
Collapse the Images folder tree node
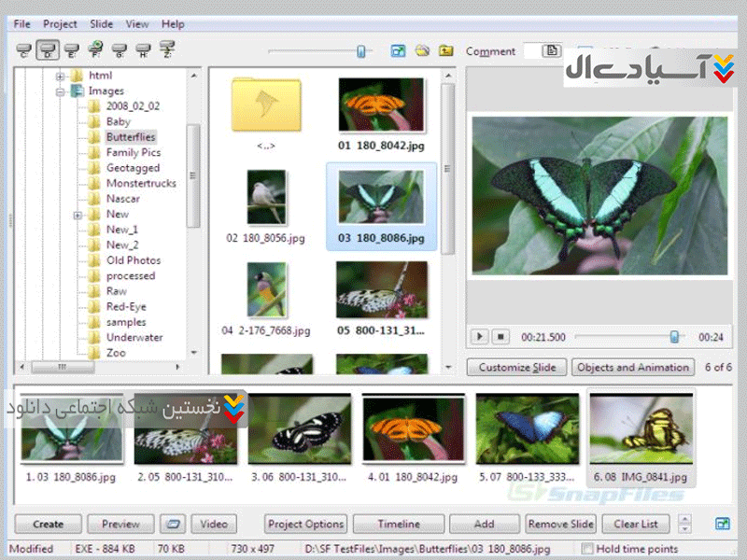click(x=61, y=91)
